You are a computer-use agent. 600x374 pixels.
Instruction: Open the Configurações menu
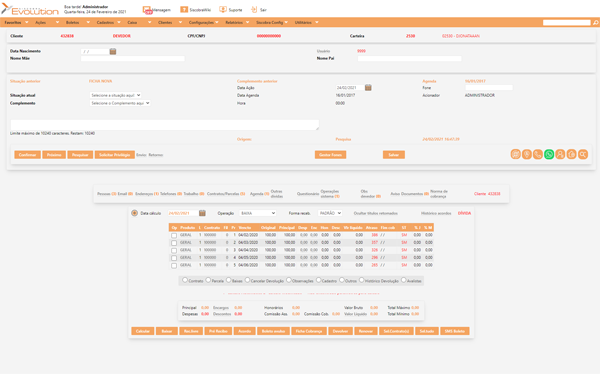tap(203, 23)
